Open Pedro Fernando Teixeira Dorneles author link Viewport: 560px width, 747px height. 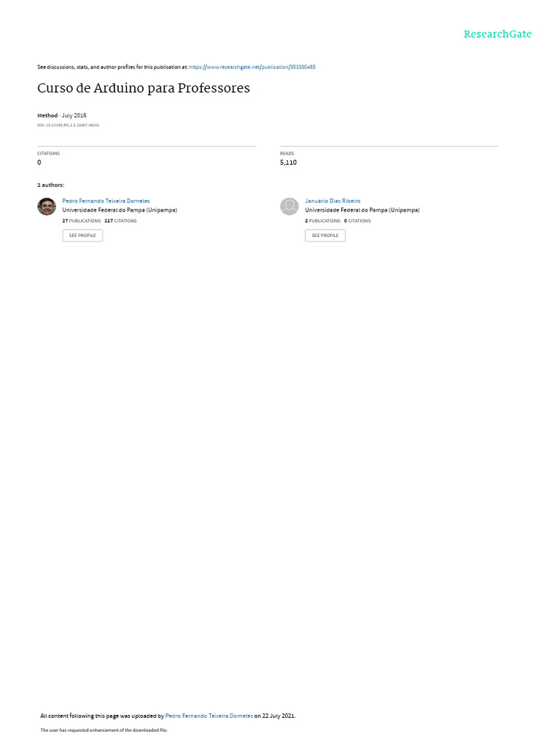[106, 201]
